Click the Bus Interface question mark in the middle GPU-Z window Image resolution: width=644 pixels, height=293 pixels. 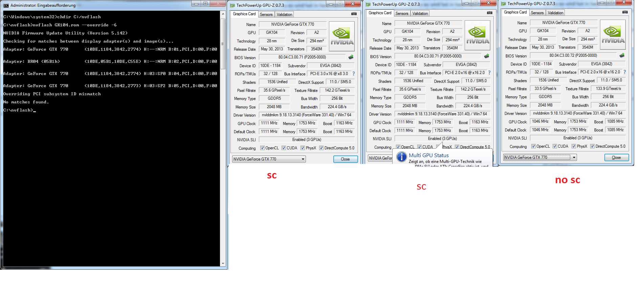tap(489, 73)
